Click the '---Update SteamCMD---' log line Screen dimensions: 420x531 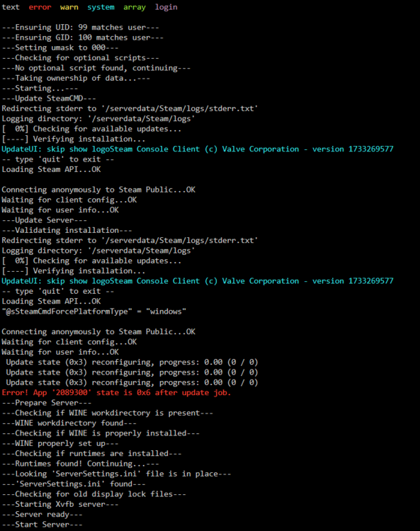(49, 98)
